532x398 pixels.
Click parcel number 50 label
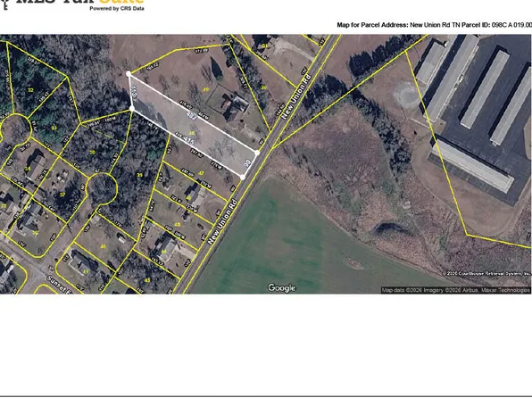[x=263, y=87]
